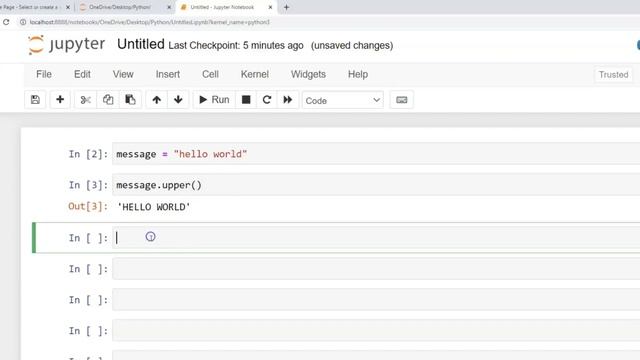640x360 pixels.
Task: Rename notebook by clicking Untitled title
Action: (x=141, y=44)
